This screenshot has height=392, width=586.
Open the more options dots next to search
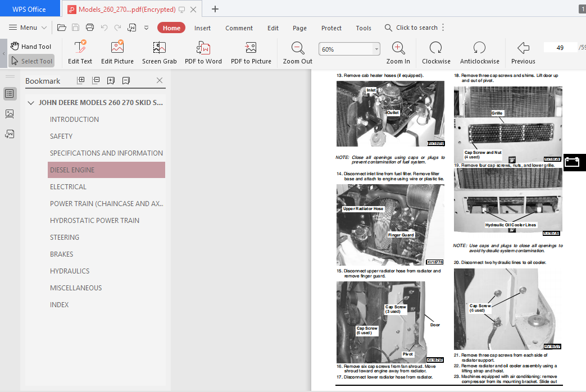click(443, 28)
